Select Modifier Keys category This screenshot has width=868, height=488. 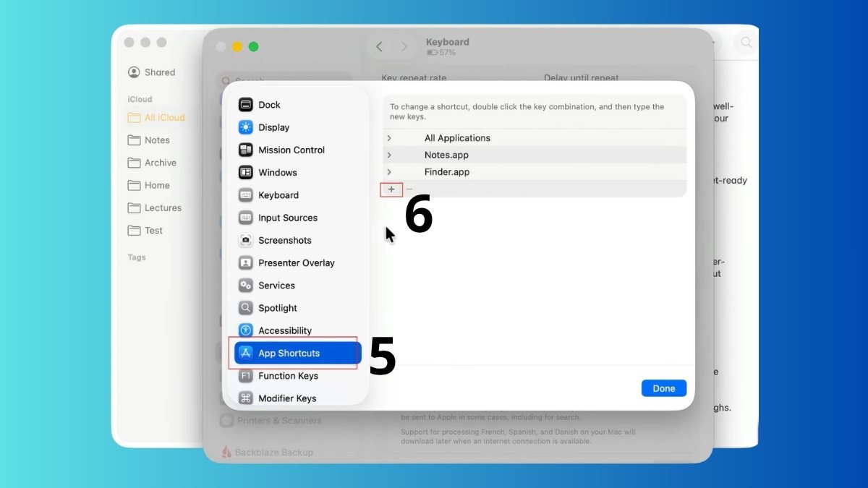point(287,398)
